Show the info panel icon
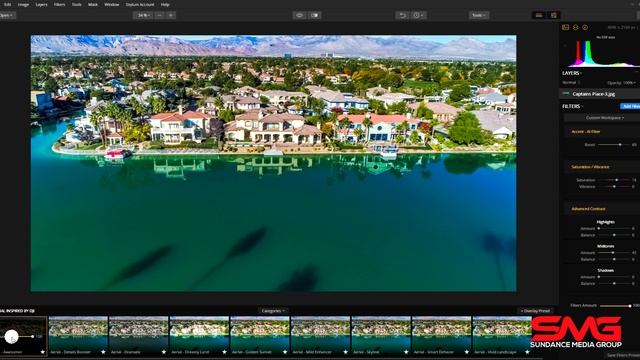This screenshot has height=360, width=640. [585, 27]
